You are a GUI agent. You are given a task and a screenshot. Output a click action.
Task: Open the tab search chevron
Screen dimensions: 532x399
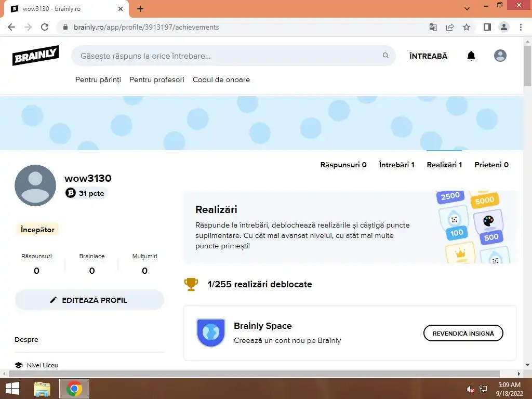467,9
